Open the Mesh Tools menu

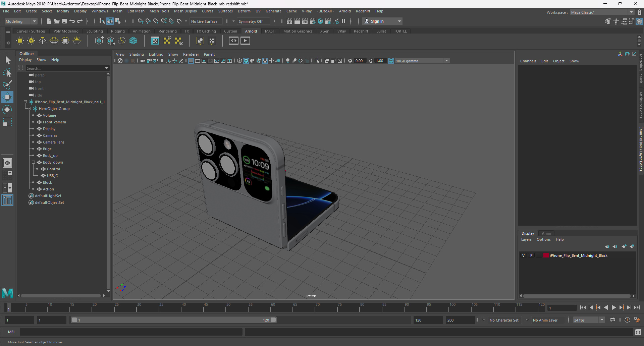[x=159, y=11]
